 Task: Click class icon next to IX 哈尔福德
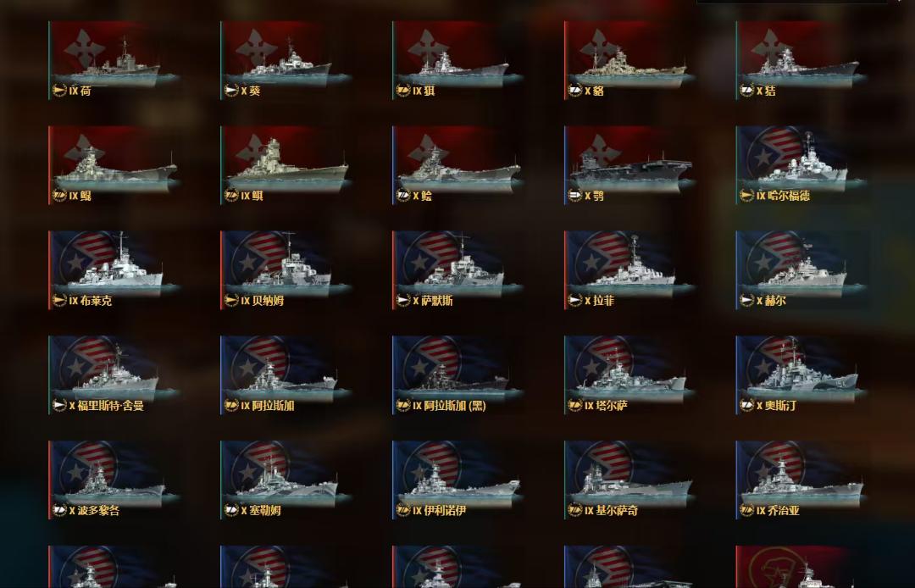747,196
